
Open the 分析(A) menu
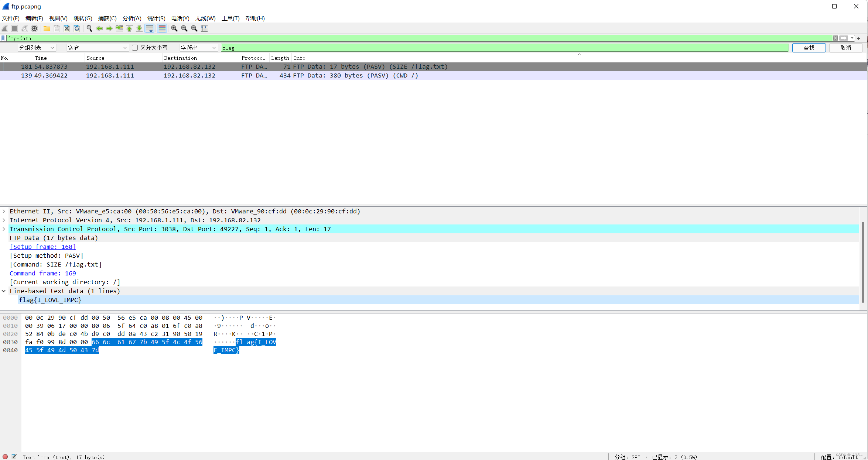[x=132, y=18]
